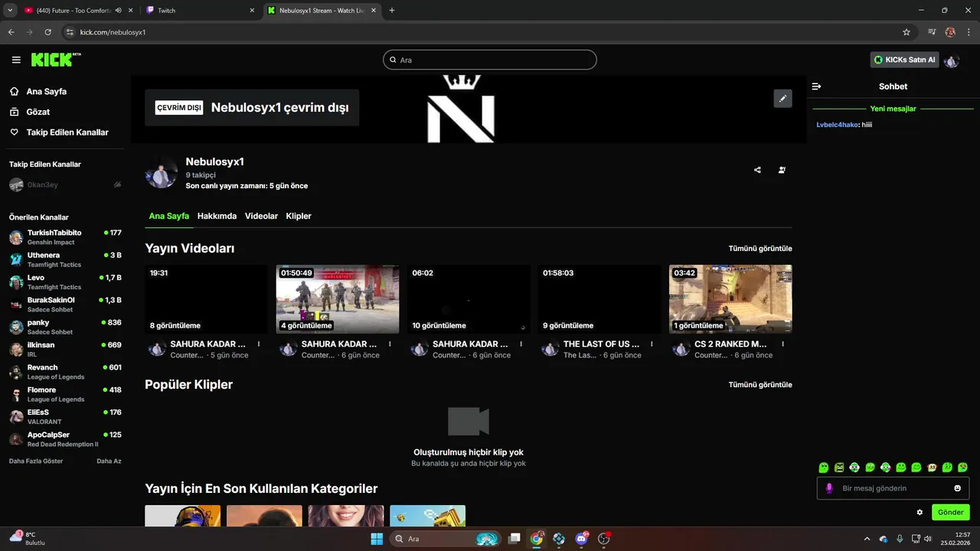Open the TurkishTabibito channel
980x551 pixels.
65,237
